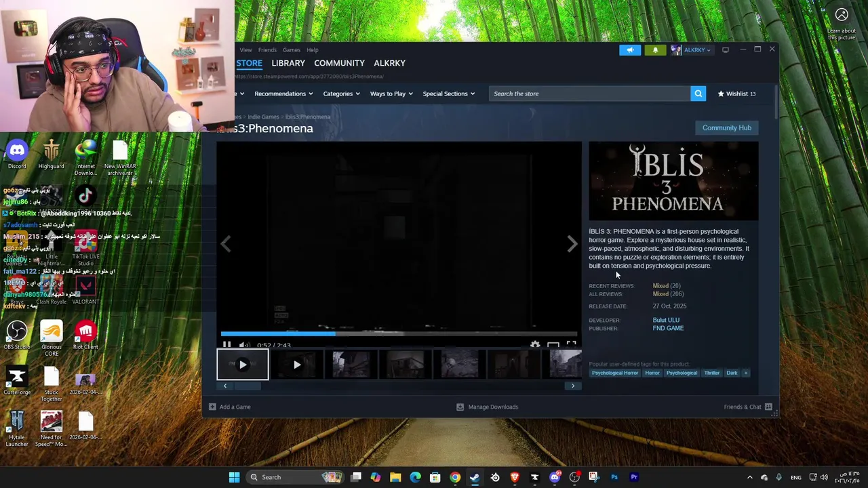Screen dimensions: 868x488
Task: Open developer link Bulut ULU
Action: click(666, 320)
